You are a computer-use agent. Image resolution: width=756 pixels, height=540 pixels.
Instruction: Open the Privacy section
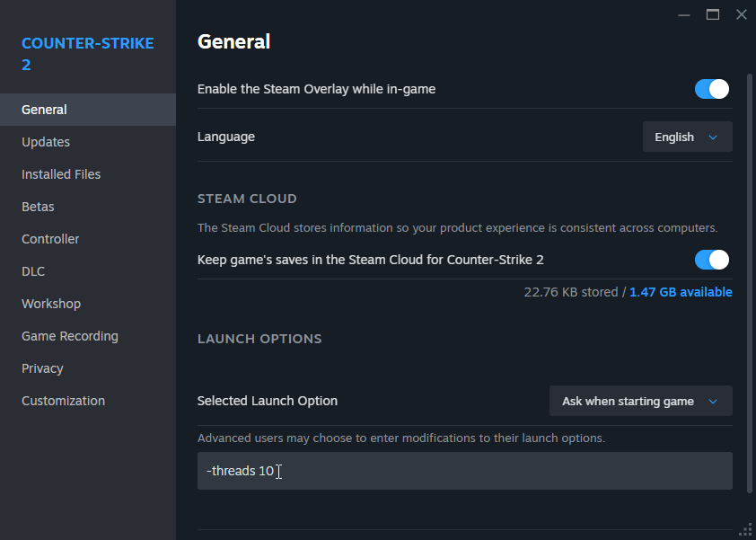[x=42, y=367]
